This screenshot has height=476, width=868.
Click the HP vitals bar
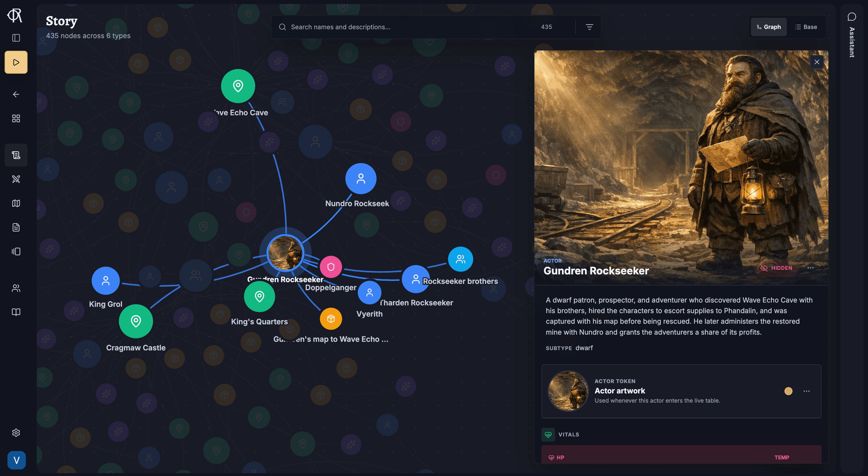coord(681,455)
